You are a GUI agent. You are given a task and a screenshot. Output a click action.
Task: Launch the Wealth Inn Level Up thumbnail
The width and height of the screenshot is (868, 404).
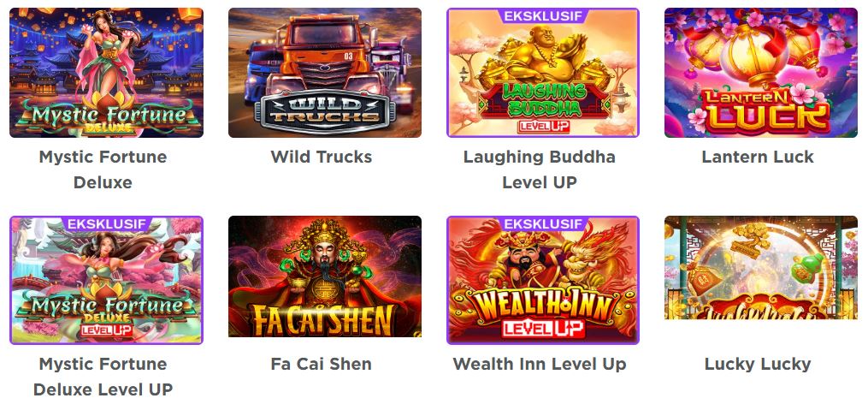point(543,280)
